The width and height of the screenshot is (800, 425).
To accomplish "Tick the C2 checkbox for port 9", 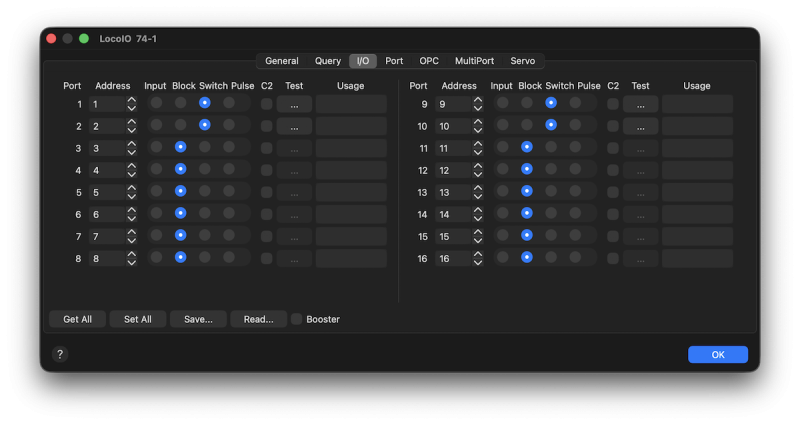I will [612, 104].
